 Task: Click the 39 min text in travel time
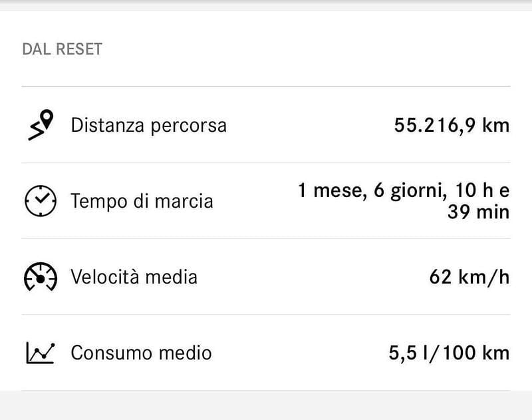[x=478, y=212]
